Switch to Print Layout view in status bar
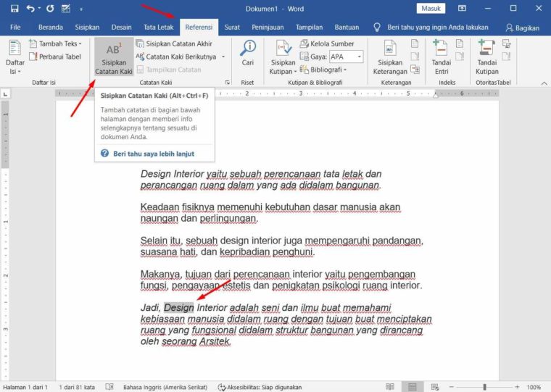551x392 pixels. [411, 387]
